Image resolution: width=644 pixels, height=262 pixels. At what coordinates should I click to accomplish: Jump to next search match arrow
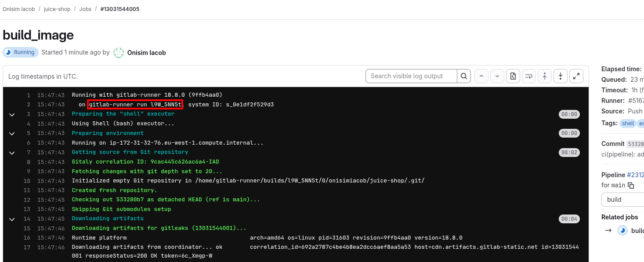click(x=497, y=76)
